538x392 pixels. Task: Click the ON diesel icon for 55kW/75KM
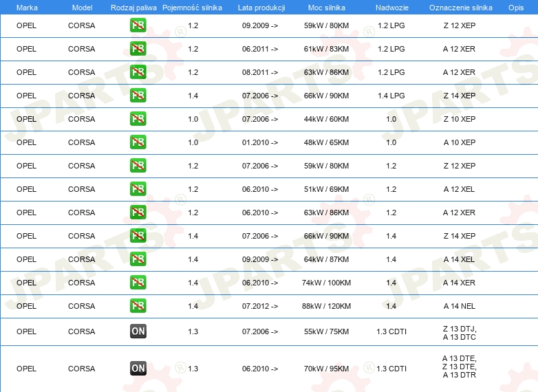click(x=138, y=331)
